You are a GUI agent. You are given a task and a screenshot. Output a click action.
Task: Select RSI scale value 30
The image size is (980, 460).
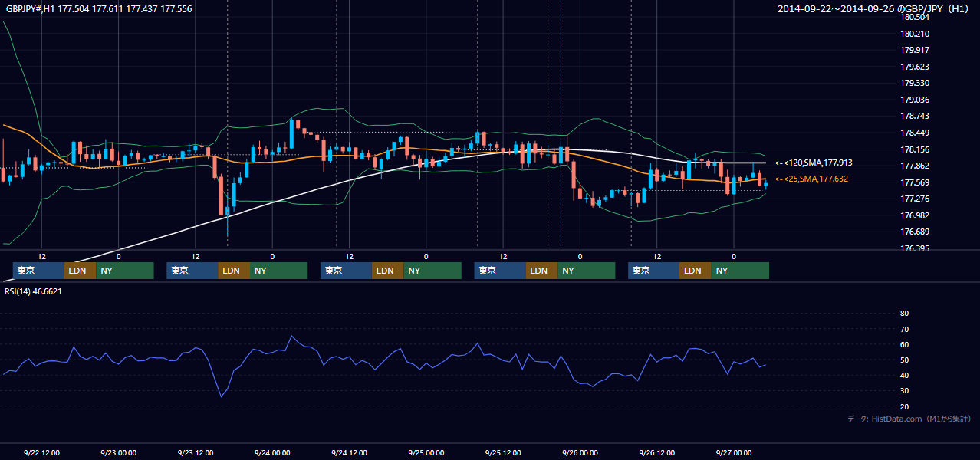click(905, 391)
